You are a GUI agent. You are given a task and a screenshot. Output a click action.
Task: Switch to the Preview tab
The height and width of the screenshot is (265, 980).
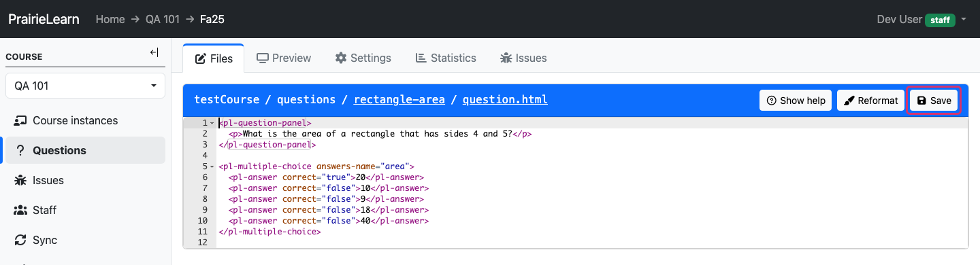point(284,58)
